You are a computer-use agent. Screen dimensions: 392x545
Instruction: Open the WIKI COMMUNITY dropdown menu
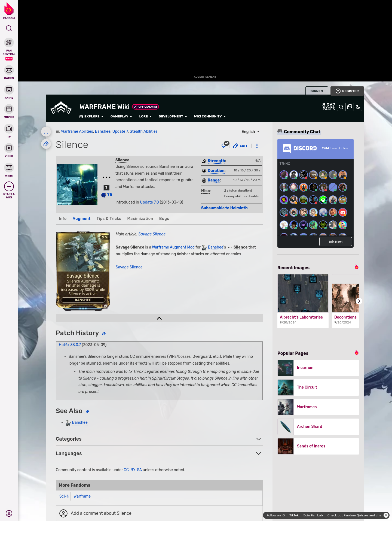click(210, 116)
